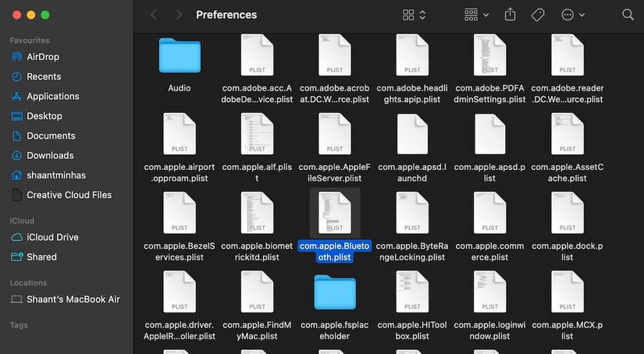Click the com.apple.FindMyMac.plist filename label
This screenshot has height=354, width=644.
[x=257, y=330]
